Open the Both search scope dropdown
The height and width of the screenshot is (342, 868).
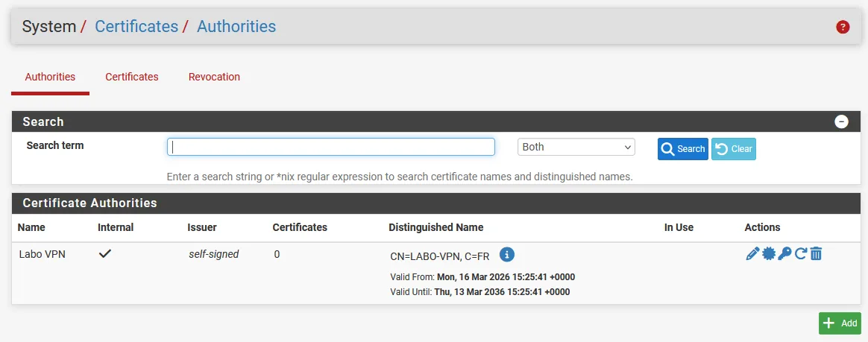(576, 147)
